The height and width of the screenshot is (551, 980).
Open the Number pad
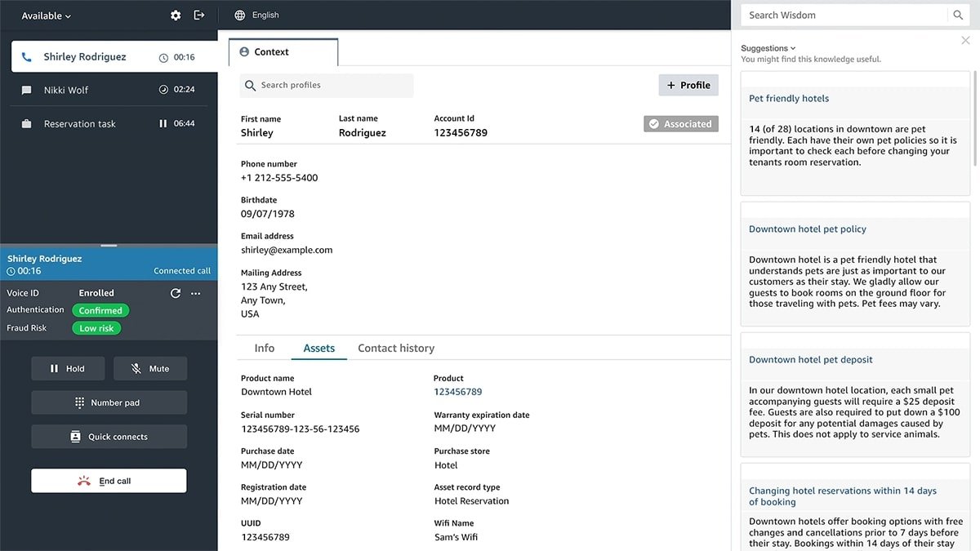109,402
